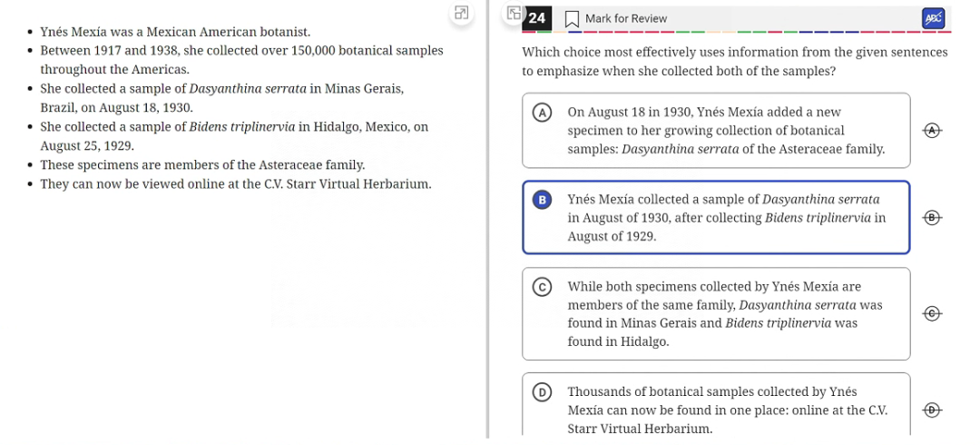The image size is (980, 445).
Task: Select radio circle for choice D
Action: point(541,391)
